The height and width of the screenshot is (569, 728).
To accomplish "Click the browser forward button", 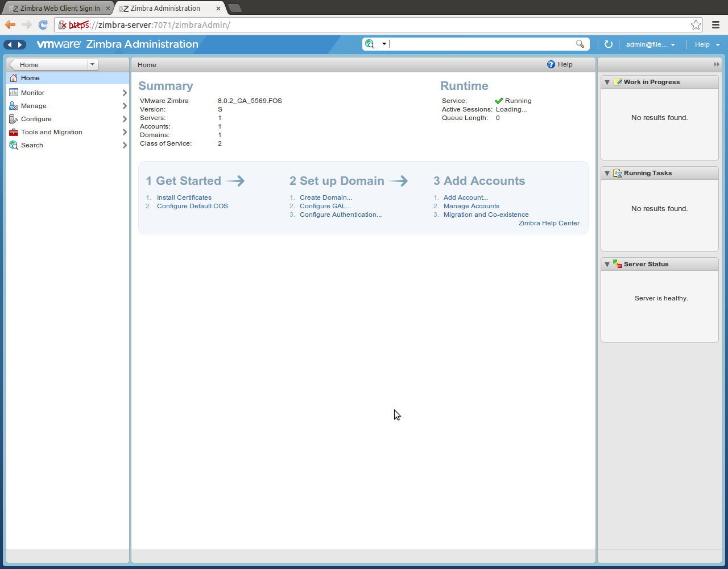I will click(x=27, y=24).
